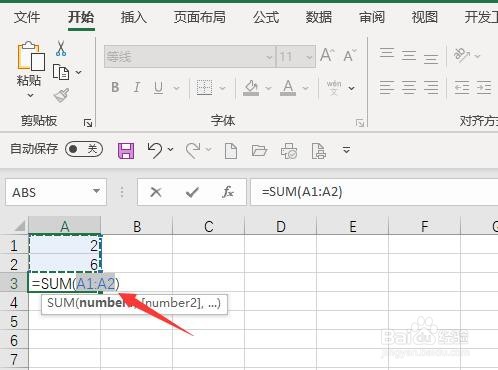This screenshot has width=498, height=370.
Task: Click the Paste clipboard icon
Action: tap(31, 56)
